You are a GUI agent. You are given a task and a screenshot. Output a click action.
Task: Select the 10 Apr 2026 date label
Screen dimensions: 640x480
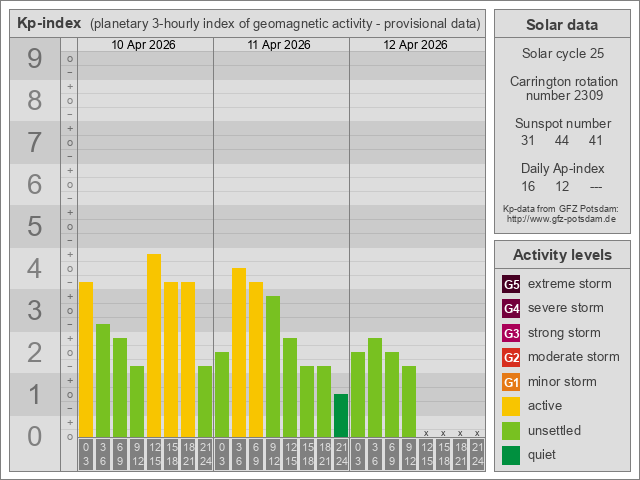click(x=145, y=45)
